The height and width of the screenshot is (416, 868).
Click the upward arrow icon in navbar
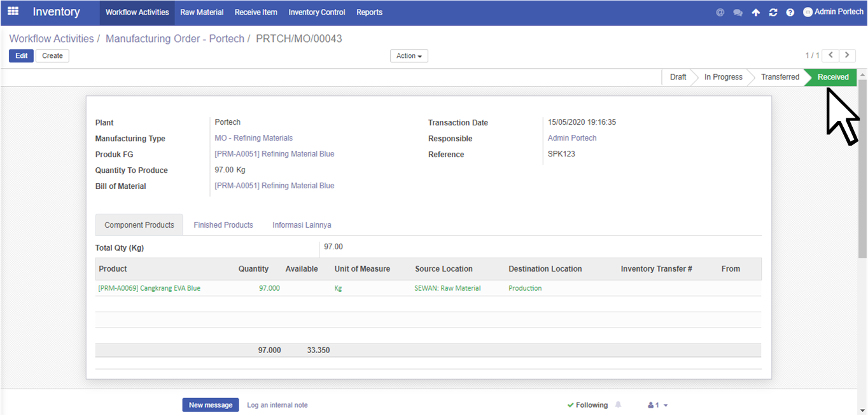(755, 13)
